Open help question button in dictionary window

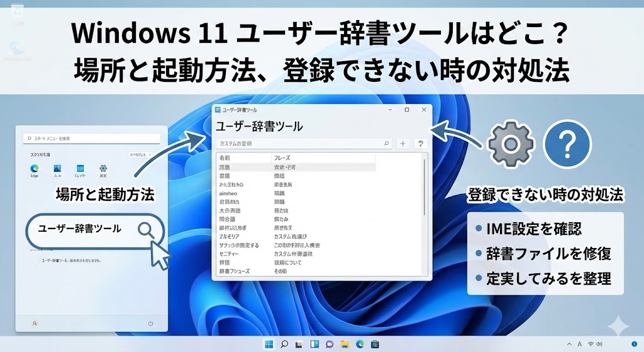pyautogui.click(x=421, y=144)
